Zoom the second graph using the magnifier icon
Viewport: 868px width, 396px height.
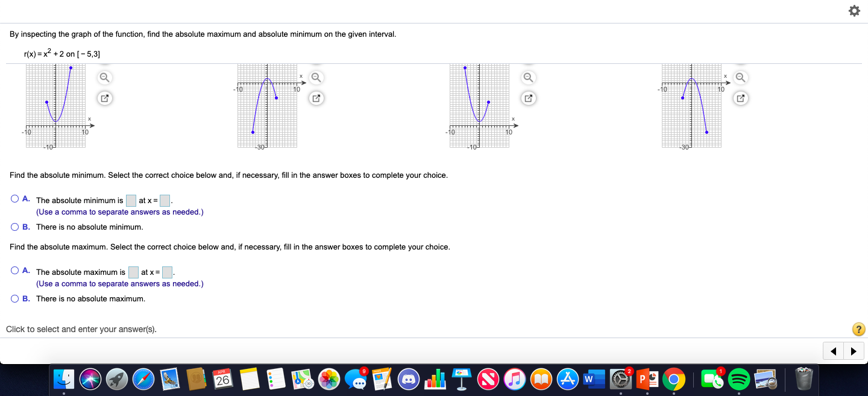316,77
